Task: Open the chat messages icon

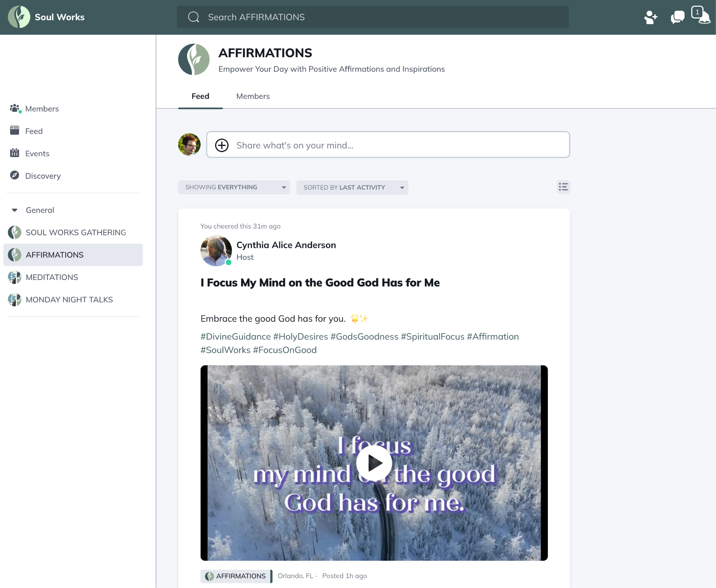Action: 677,17
